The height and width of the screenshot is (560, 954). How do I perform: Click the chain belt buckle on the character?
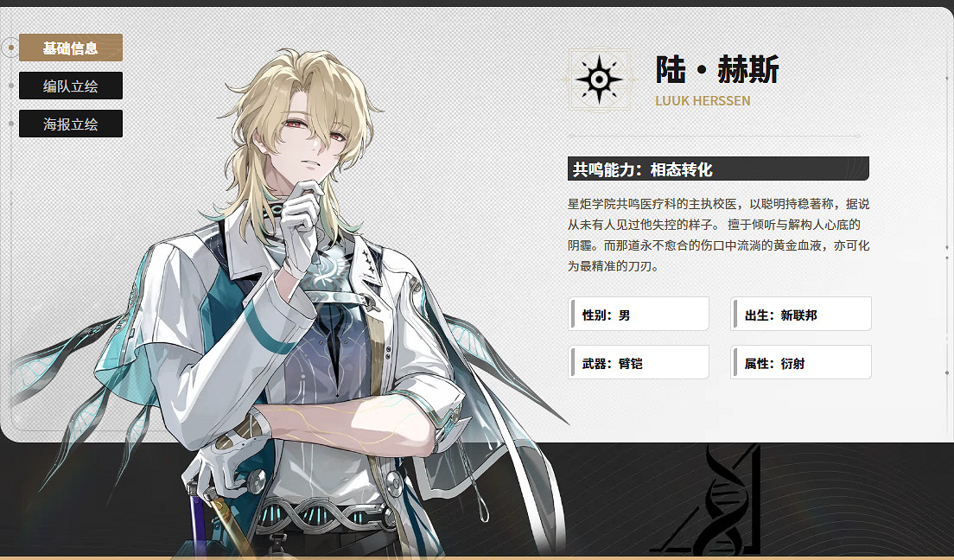click(x=326, y=515)
